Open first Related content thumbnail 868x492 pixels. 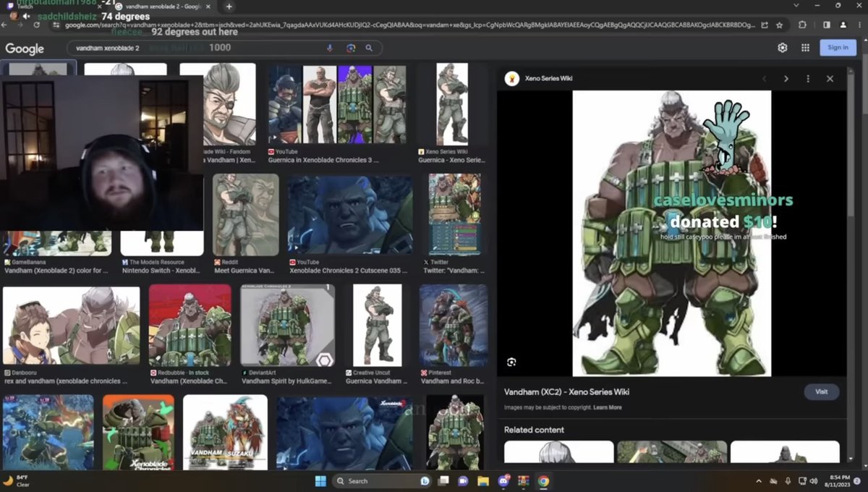tap(558, 452)
